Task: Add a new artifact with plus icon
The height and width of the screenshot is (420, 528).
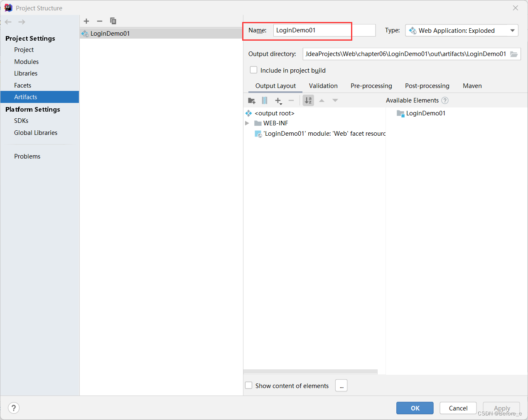Action: (x=86, y=21)
